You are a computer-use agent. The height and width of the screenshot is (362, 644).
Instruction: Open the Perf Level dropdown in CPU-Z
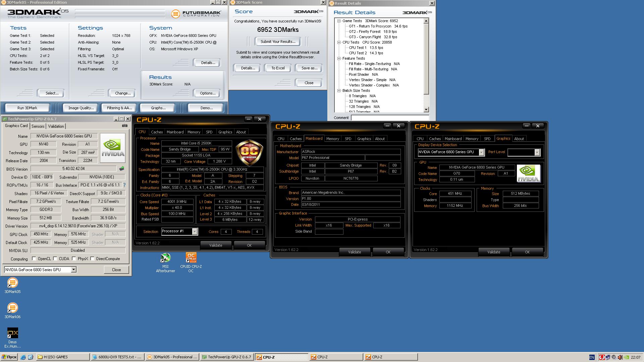[x=537, y=152]
